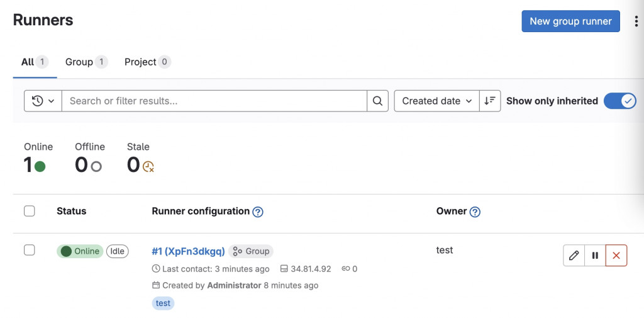The image size is (644, 318).
Task: Check the select-all runners checkbox
Action: pyautogui.click(x=30, y=211)
